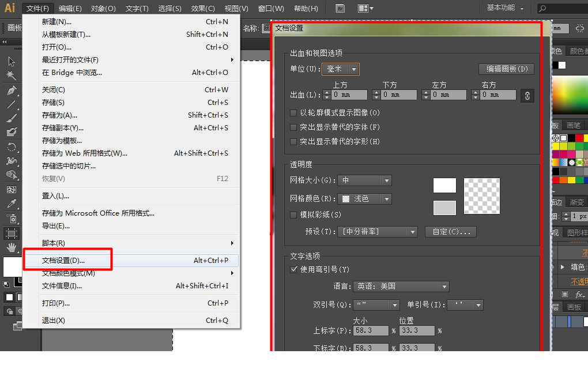Click the 编辑画板(D) button

click(x=506, y=69)
